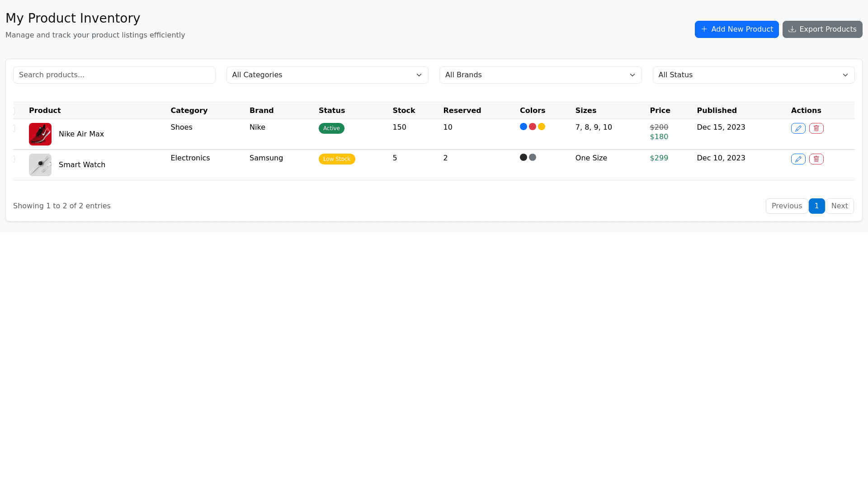This screenshot has width=868, height=488.
Task: Go to page 1 in pagination
Action: (816, 206)
